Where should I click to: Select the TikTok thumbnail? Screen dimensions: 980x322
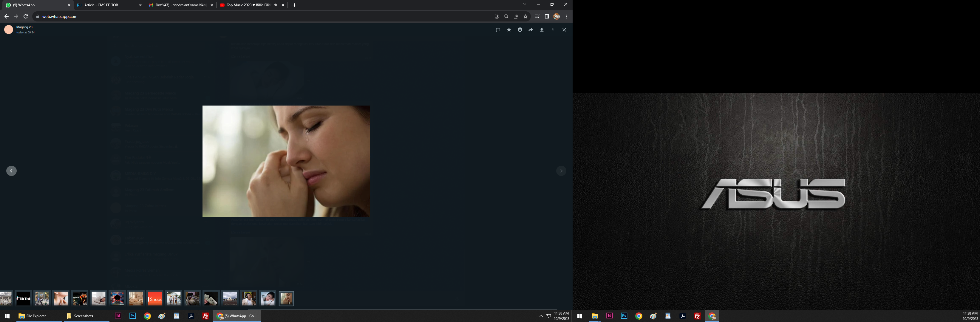click(23, 298)
